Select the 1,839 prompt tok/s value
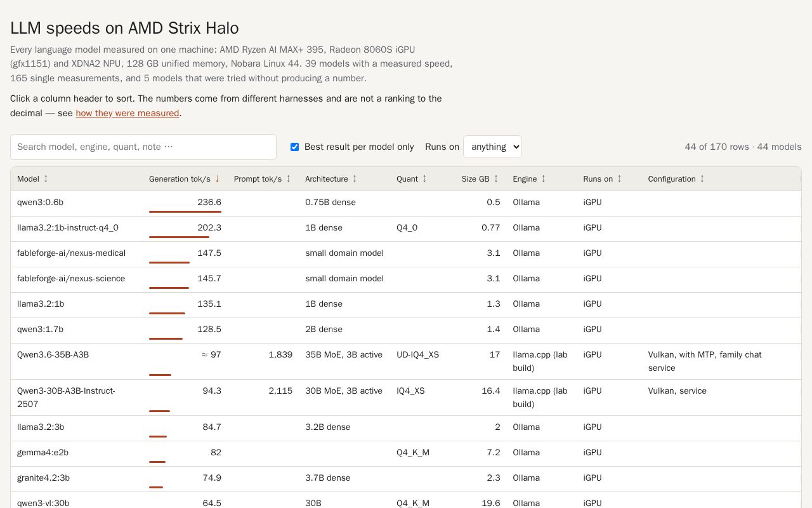The height and width of the screenshot is (508, 812). point(280,355)
